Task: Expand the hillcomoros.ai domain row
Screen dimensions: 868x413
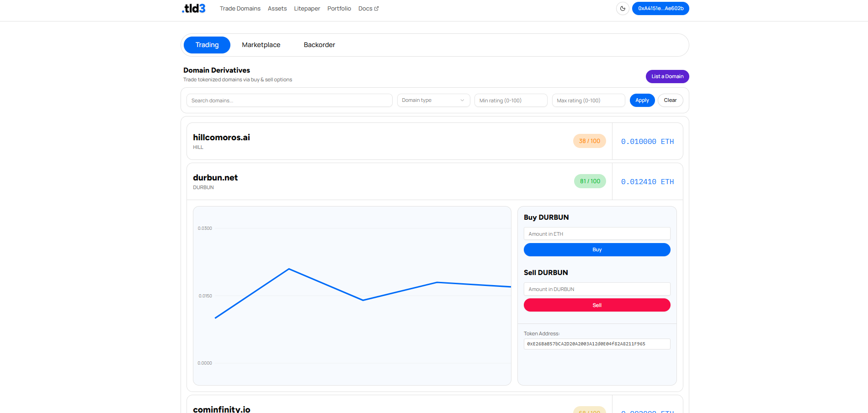Action: point(366,141)
